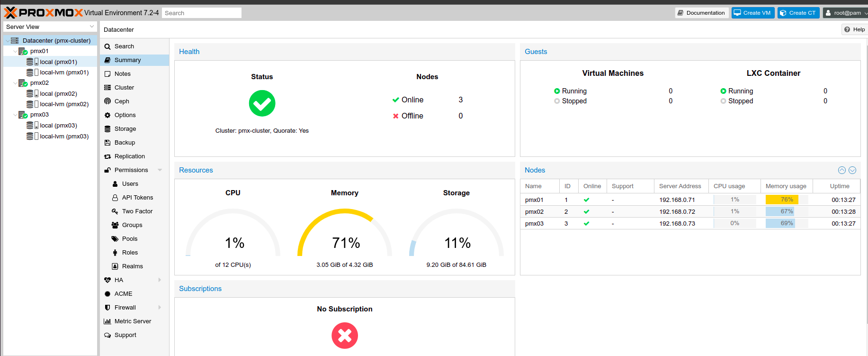Click the Documentation button
Viewport: 868px width, 356px height.
(x=701, y=13)
